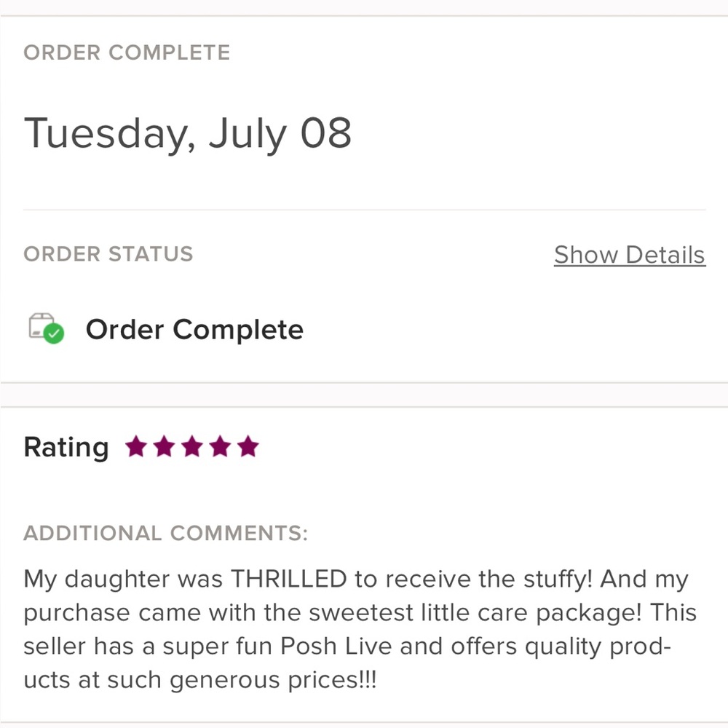Select the Tuesday, July 08 date
The image size is (728, 728).
point(188,133)
